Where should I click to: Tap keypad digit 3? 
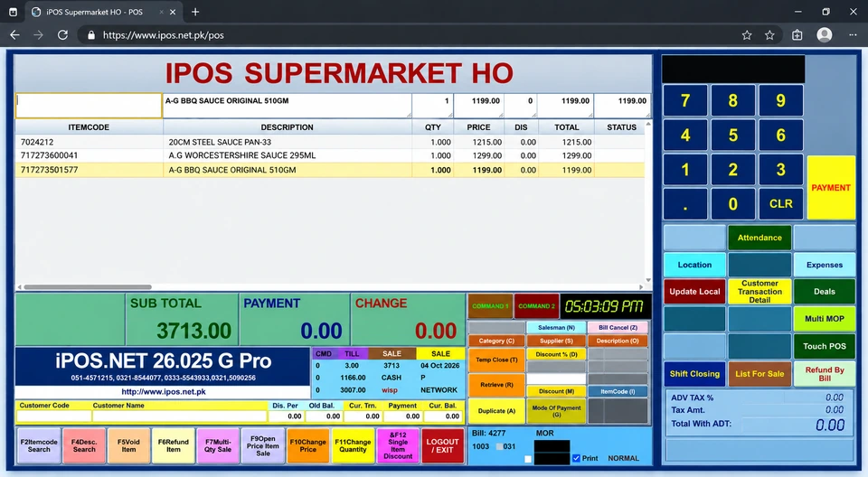pyautogui.click(x=780, y=169)
